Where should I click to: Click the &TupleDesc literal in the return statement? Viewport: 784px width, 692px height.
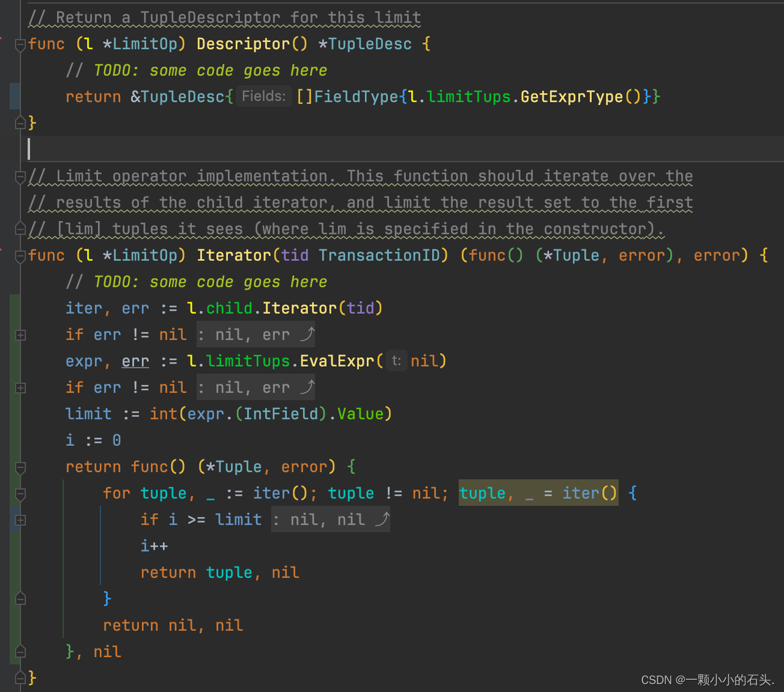pyautogui.click(x=178, y=97)
